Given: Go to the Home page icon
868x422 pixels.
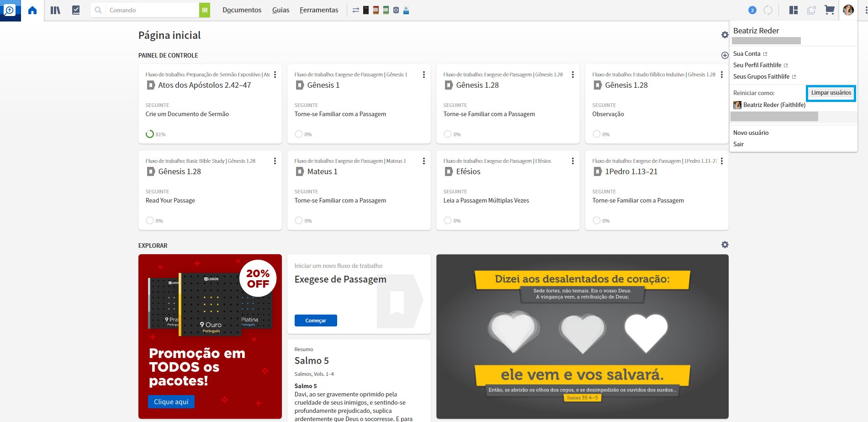Looking at the screenshot, I should pyautogui.click(x=32, y=10).
